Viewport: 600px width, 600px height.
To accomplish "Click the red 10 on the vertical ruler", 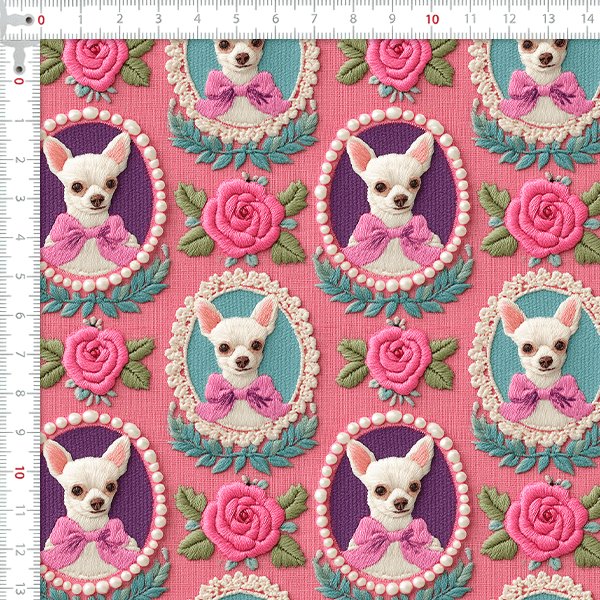I will click(x=19, y=473).
